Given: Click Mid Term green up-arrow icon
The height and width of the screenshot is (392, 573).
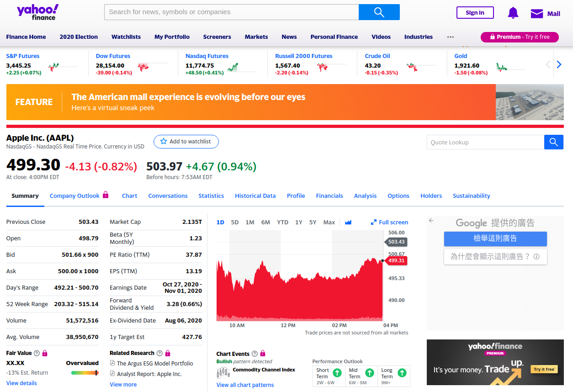Looking at the screenshot, I should 370,373.
